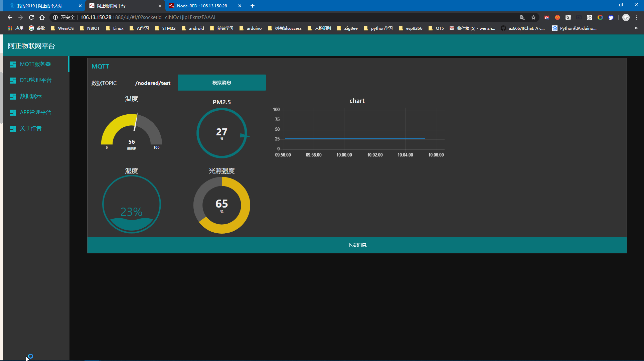Click the not-secure site info icon
644x361 pixels.
point(55,17)
